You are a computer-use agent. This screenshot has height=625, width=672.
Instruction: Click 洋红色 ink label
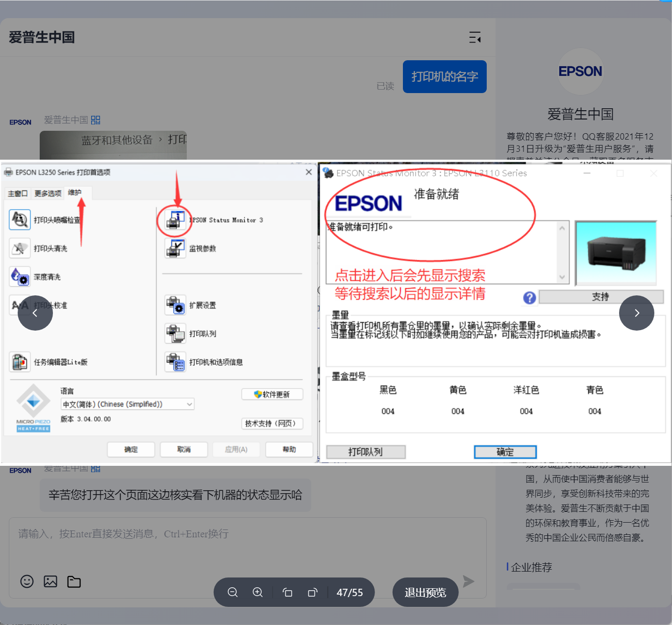[x=526, y=390]
